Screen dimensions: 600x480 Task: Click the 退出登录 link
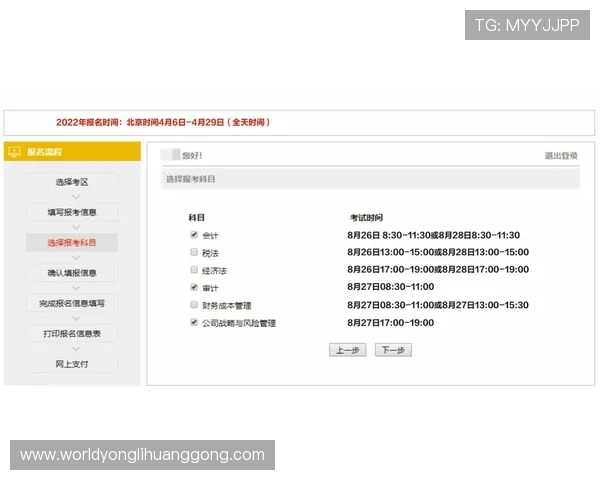(561, 156)
